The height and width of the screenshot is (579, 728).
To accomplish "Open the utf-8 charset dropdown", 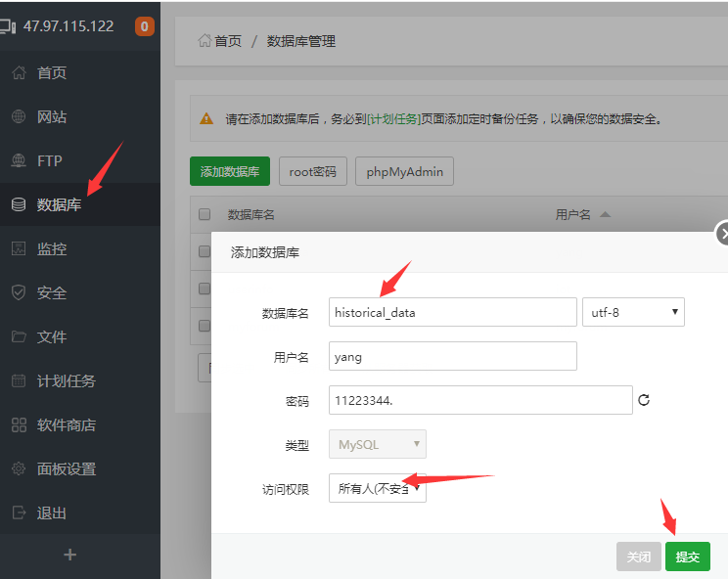I will [633, 312].
